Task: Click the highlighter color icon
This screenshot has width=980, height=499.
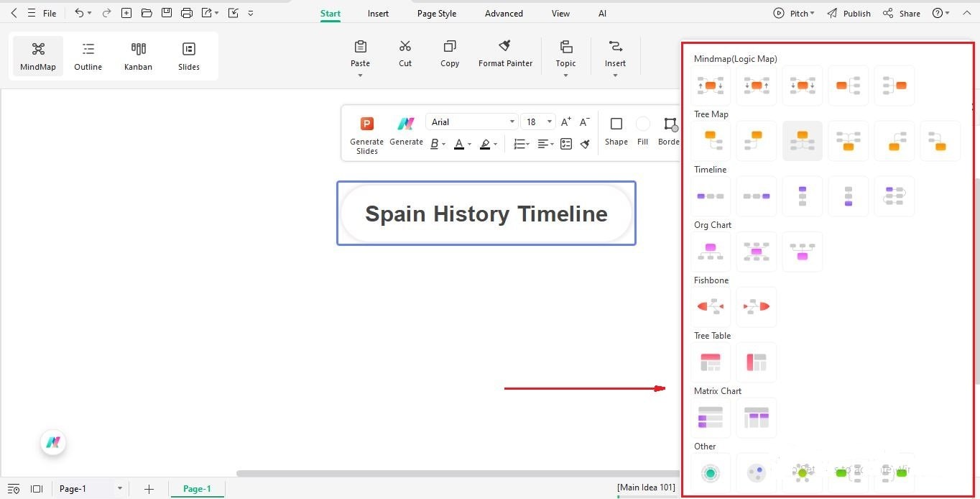Action: coord(486,144)
